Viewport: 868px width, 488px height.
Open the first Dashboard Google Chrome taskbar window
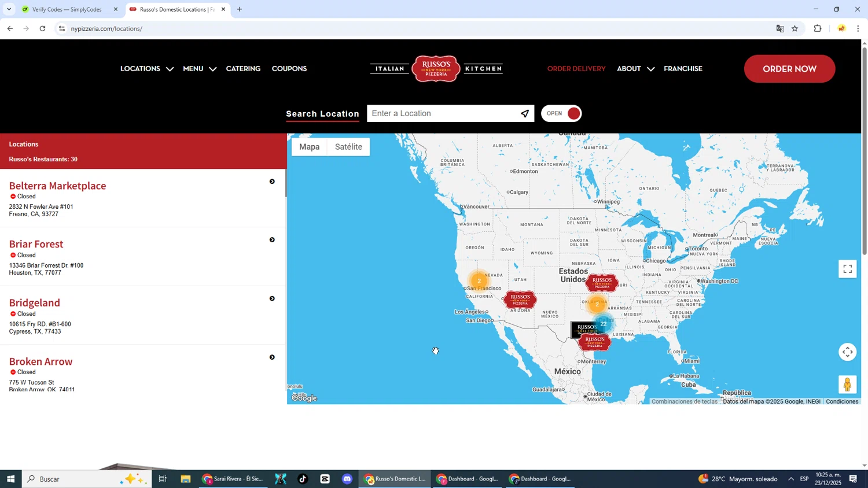(468, 479)
